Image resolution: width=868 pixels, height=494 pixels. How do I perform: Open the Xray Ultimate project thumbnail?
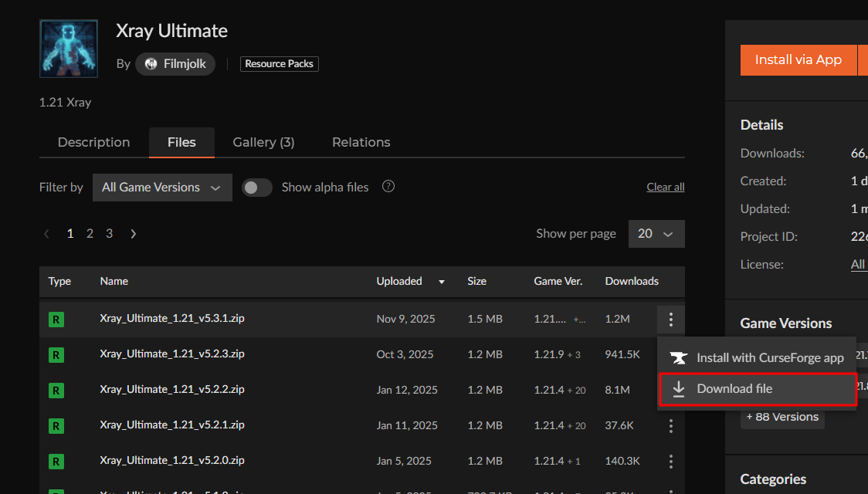pyautogui.click(x=69, y=49)
